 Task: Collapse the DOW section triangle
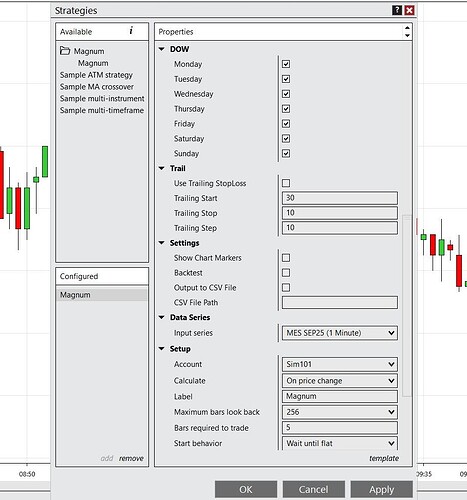click(162, 49)
